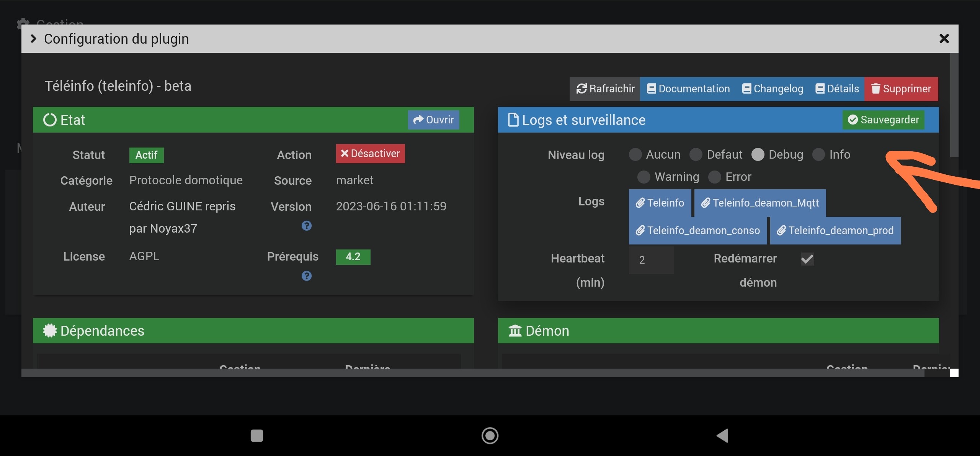980x456 pixels.
Task: Click the Prérequis help question mark icon
Action: [306, 276]
